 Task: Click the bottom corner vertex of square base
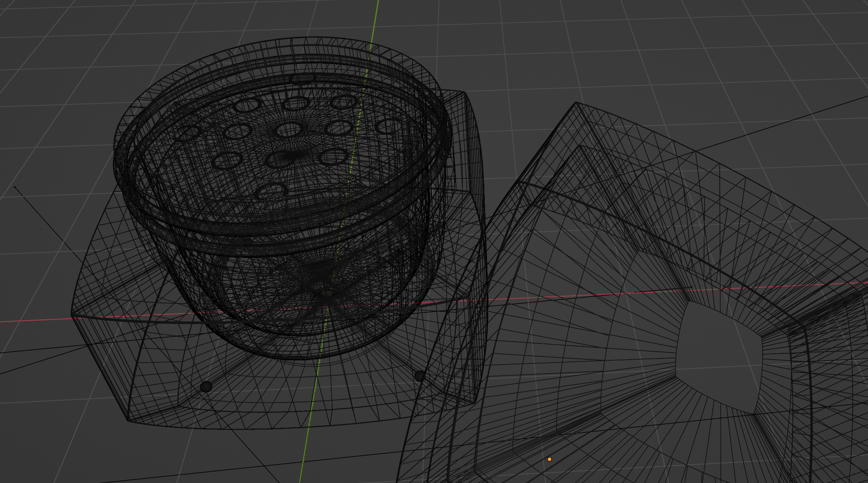(x=128, y=421)
